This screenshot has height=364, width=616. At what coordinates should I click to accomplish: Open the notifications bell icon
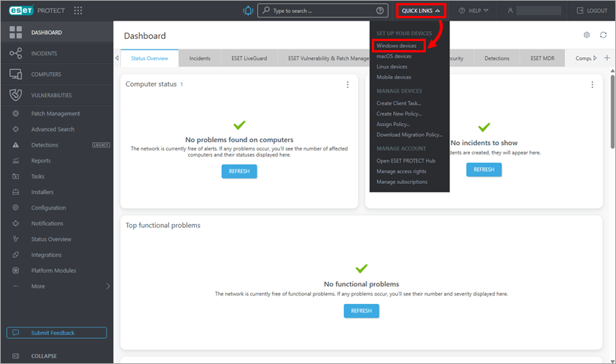coord(248,11)
